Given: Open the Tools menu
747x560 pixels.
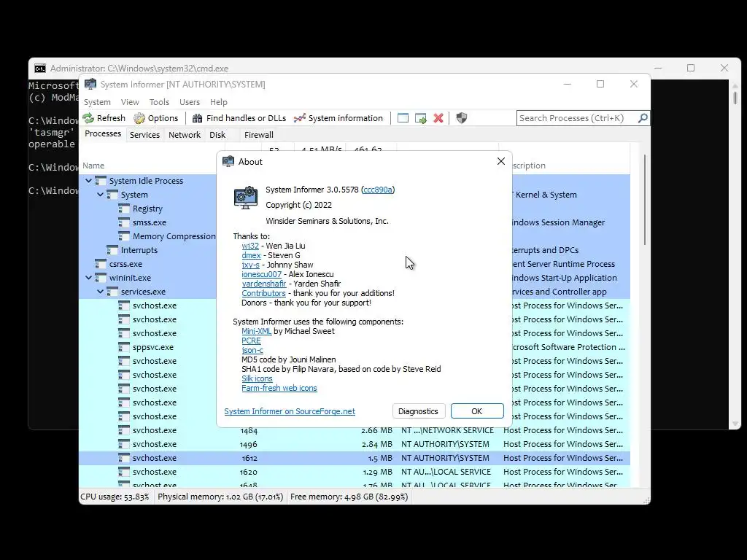Looking at the screenshot, I should click(x=159, y=102).
